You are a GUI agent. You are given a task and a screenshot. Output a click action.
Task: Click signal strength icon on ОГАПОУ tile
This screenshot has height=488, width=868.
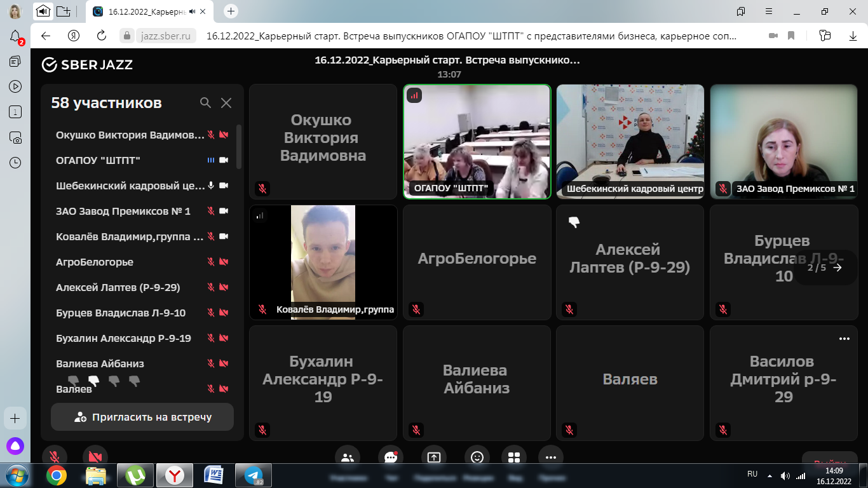tap(414, 96)
